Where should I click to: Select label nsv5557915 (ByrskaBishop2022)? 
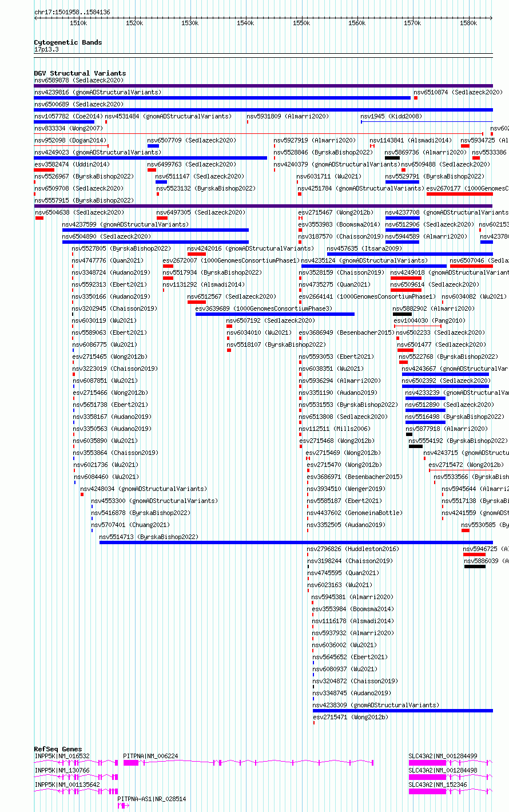click(x=84, y=200)
